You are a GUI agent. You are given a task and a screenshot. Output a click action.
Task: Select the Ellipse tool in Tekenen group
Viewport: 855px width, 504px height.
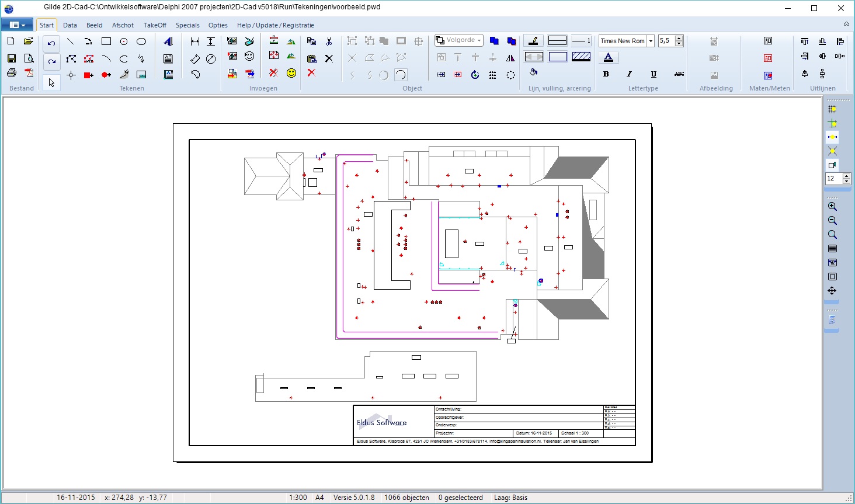tap(140, 41)
